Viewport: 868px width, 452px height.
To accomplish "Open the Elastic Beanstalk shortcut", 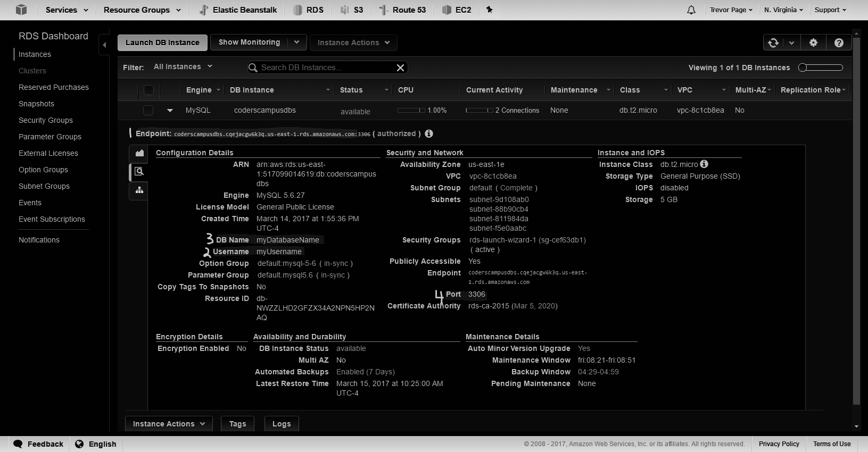I will point(237,10).
